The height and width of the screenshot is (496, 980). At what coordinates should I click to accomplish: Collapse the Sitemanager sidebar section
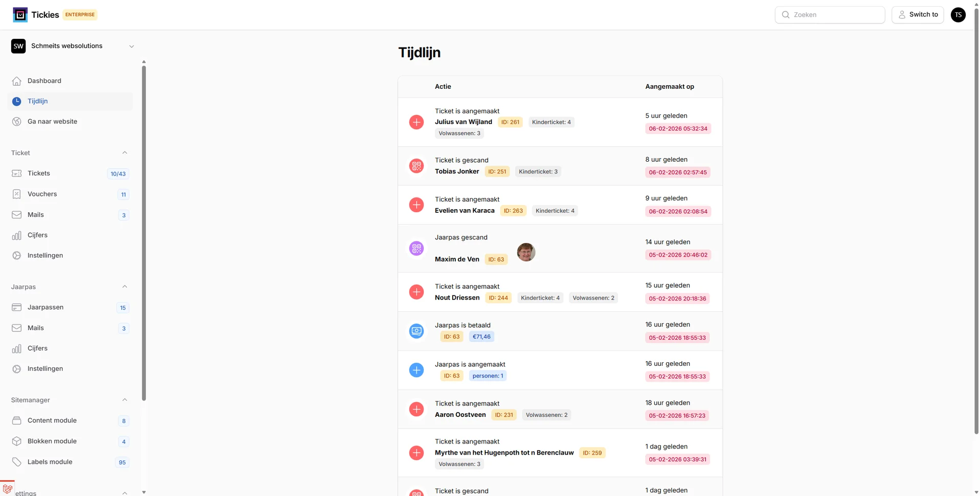coord(125,400)
